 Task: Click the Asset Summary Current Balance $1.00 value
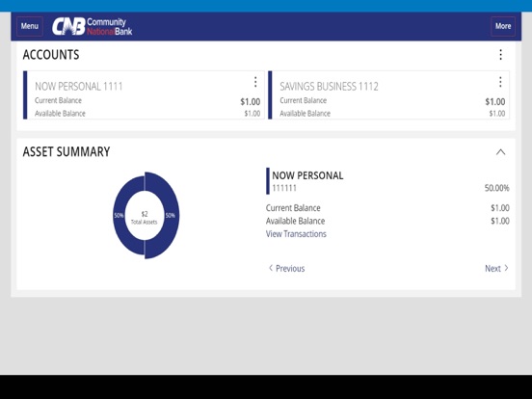click(500, 208)
